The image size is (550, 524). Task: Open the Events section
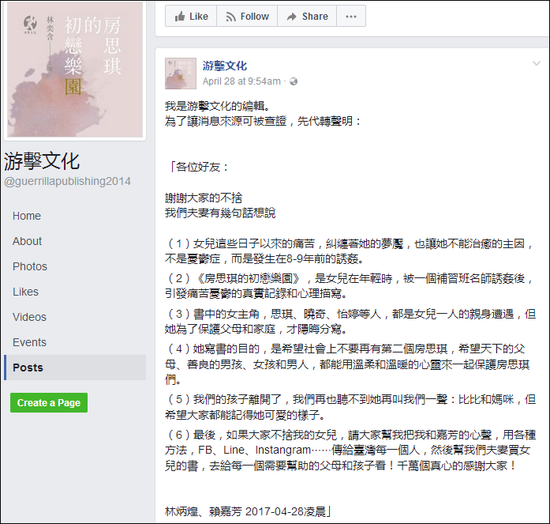29,342
